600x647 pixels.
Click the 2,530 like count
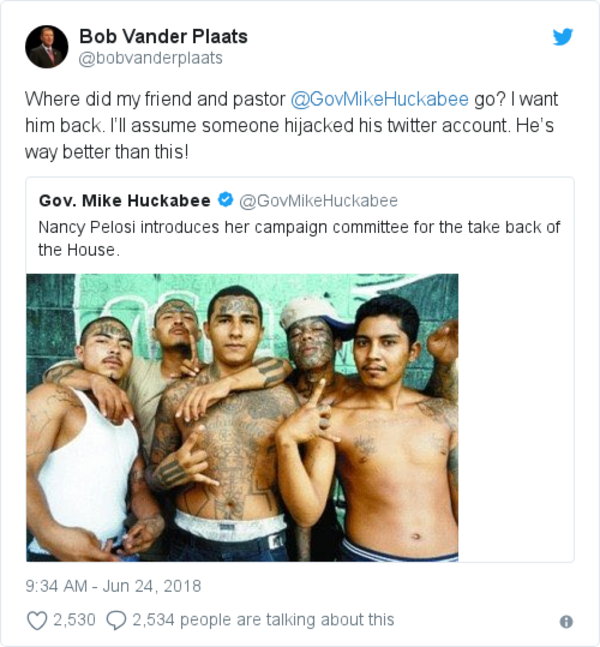click(74, 620)
